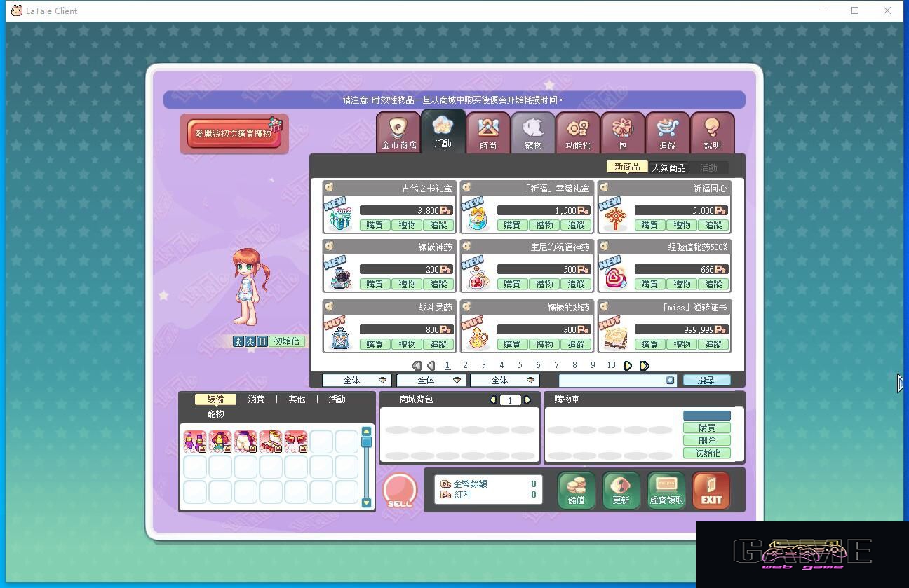Select the 功能性 functional items tab
Image resolution: width=909 pixels, height=588 pixels.
pos(578,132)
